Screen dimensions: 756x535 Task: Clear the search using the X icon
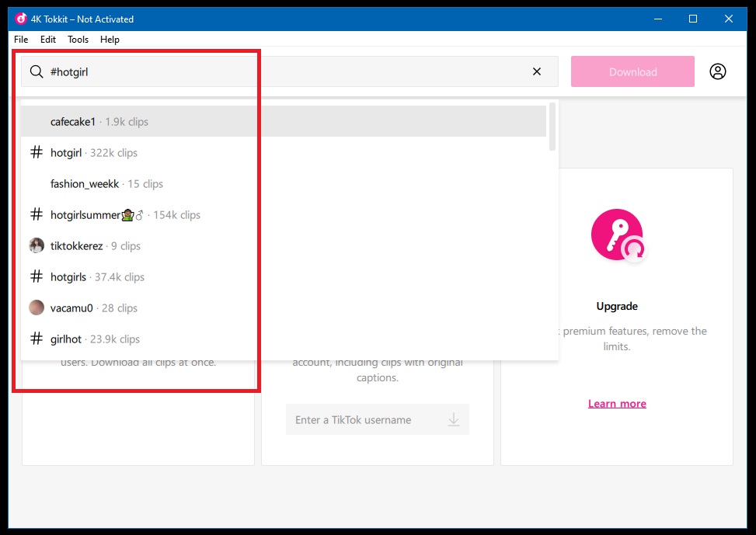click(x=536, y=71)
